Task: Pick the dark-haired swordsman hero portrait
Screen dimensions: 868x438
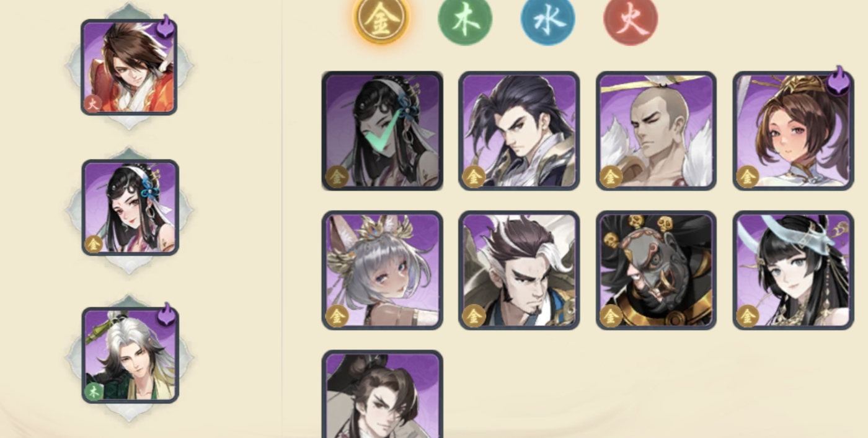Action: 519,131
